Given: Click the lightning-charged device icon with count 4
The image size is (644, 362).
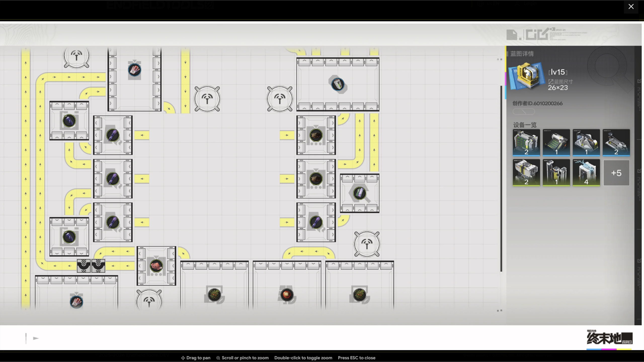Looking at the screenshot, I should point(586,173).
